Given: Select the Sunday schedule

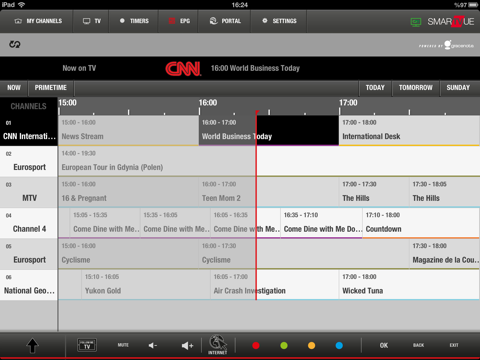Looking at the screenshot, I should (x=458, y=88).
